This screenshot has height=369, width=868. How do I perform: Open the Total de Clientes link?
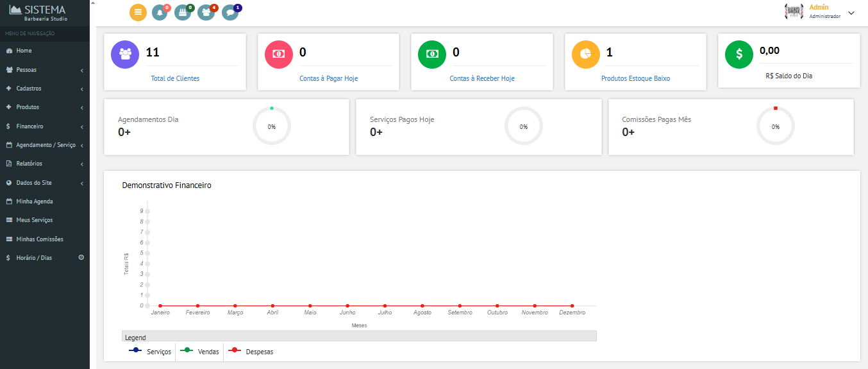coord(175,78)
